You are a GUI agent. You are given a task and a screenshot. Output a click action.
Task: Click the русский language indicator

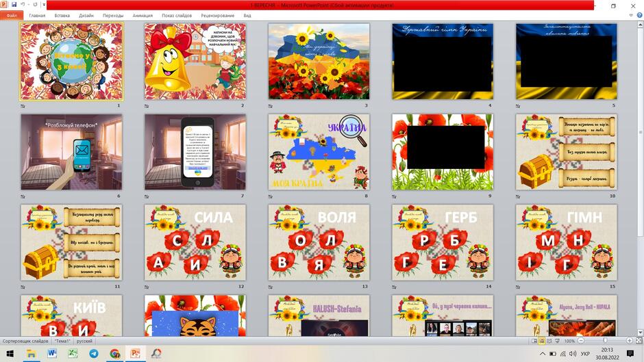pos(84,341)
